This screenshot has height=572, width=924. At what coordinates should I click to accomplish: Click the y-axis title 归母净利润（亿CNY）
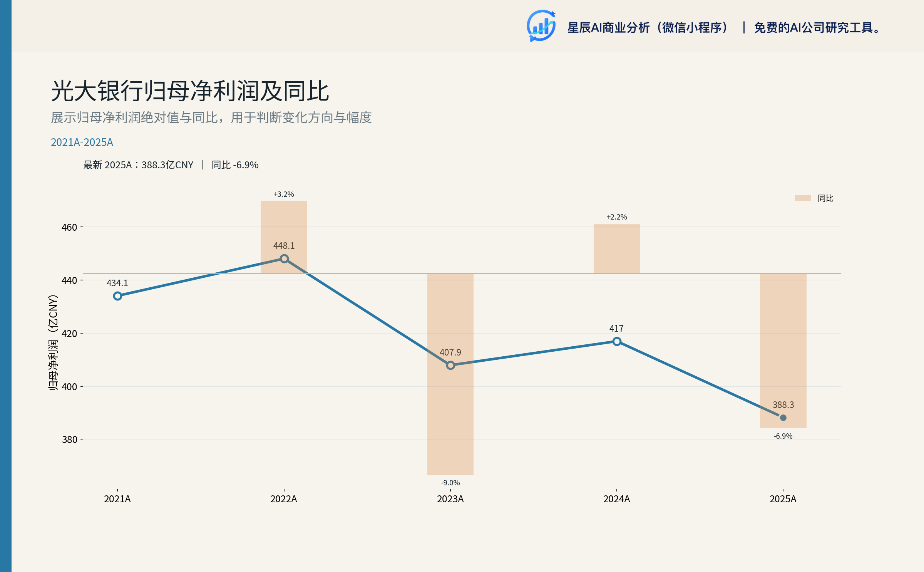tap(53, 342)
